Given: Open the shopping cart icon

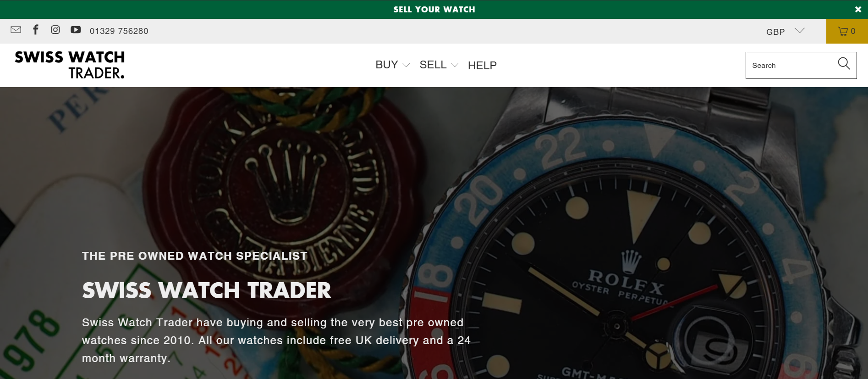Looking at the screenshot, I should pyautogui.click(x=847, y=31).
